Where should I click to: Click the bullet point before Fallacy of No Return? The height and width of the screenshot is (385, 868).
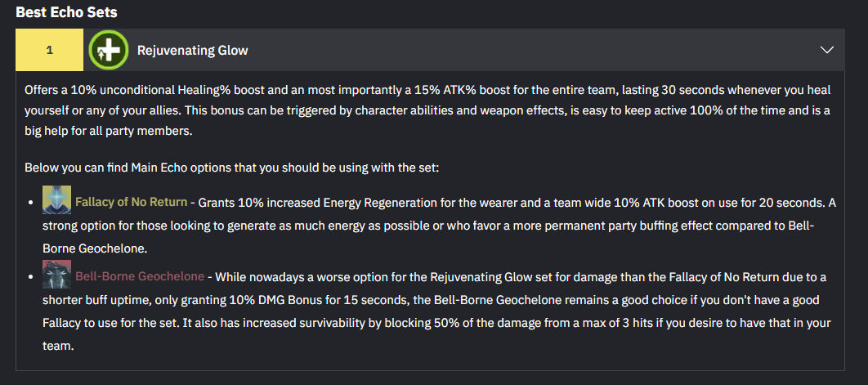tap(32, 202)
